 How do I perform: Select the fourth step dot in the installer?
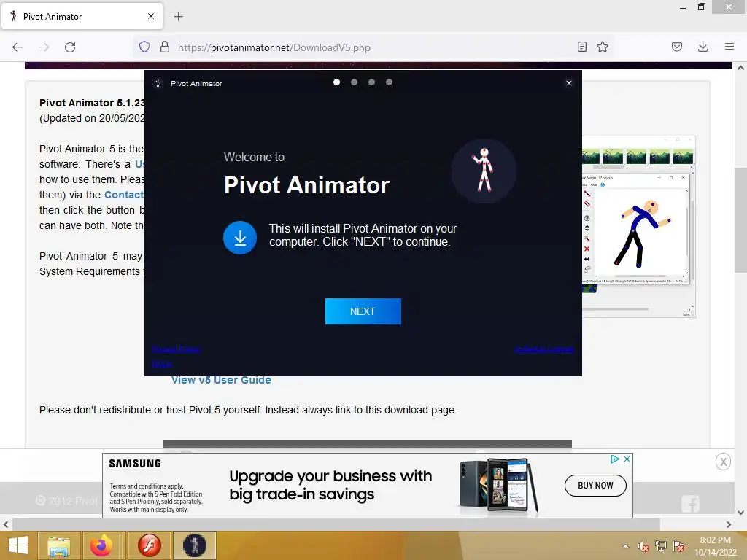click(x=390, y=82)
